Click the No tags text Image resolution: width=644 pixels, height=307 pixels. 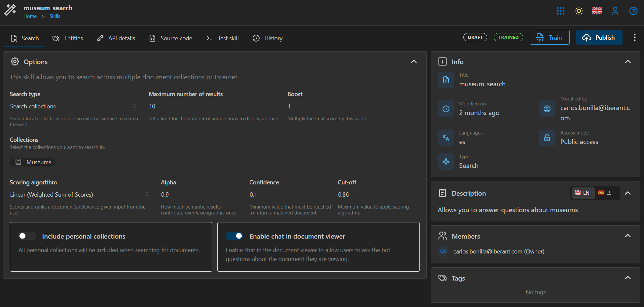point(536,292)
